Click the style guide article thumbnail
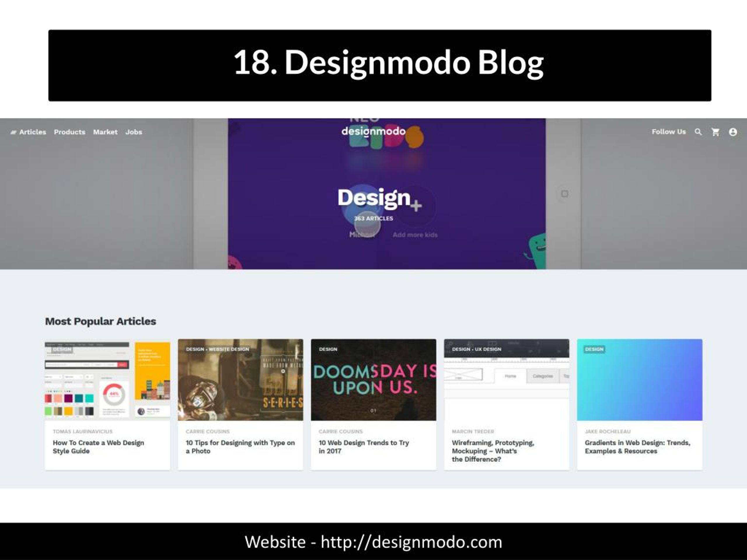Screen dimensions: 747x560 tap(107, 380)
